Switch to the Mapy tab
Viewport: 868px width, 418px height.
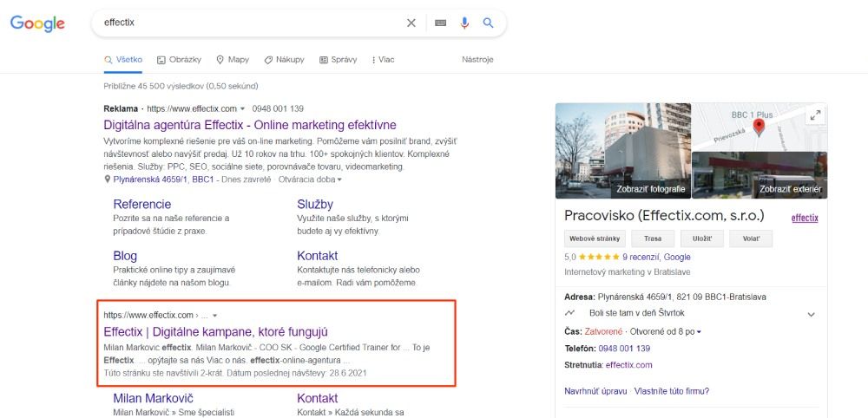pos(233,60)
